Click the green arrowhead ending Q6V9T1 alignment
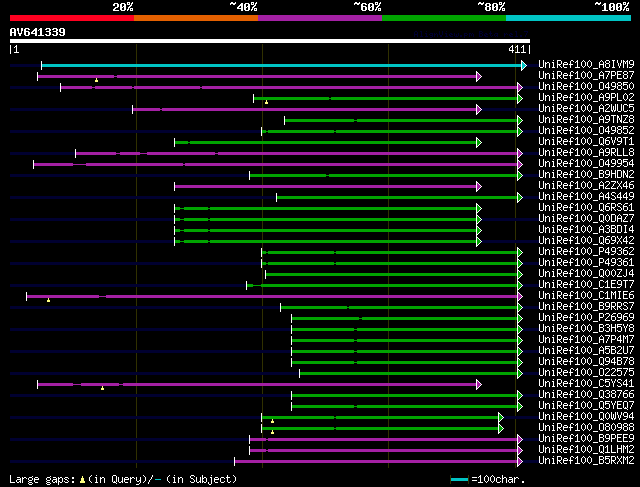Viewport: 640px width, 487px height. (x=479, y=142)
